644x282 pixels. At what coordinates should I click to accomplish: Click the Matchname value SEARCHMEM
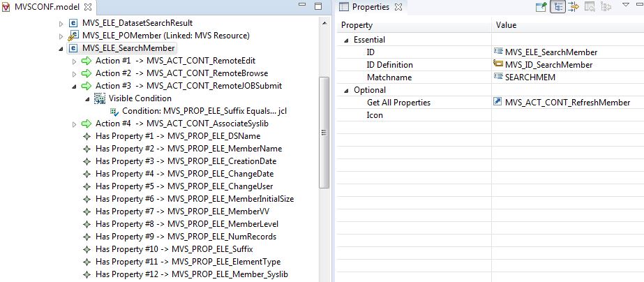(530, 77)
